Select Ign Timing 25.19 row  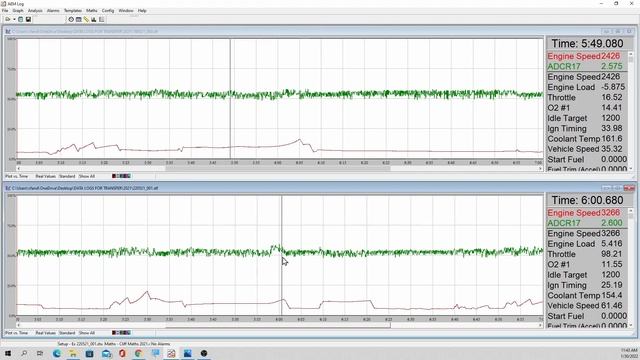(587, 285)
